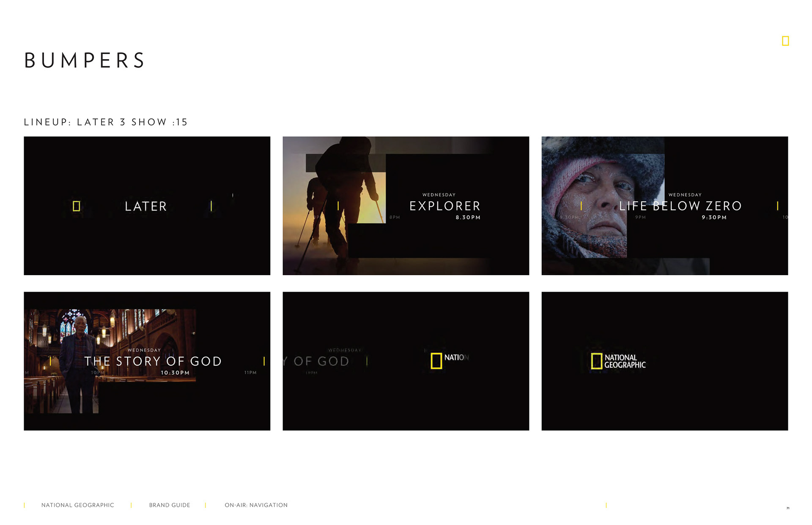Screen dimensions: 812x525
Task: Open the final National Geographic logo frame
Action: (664, 402)
